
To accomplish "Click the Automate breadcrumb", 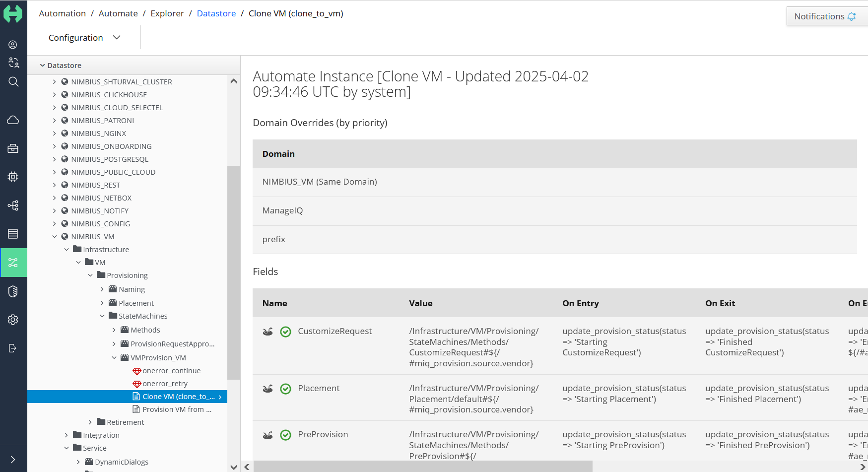I will pos(118,13).
